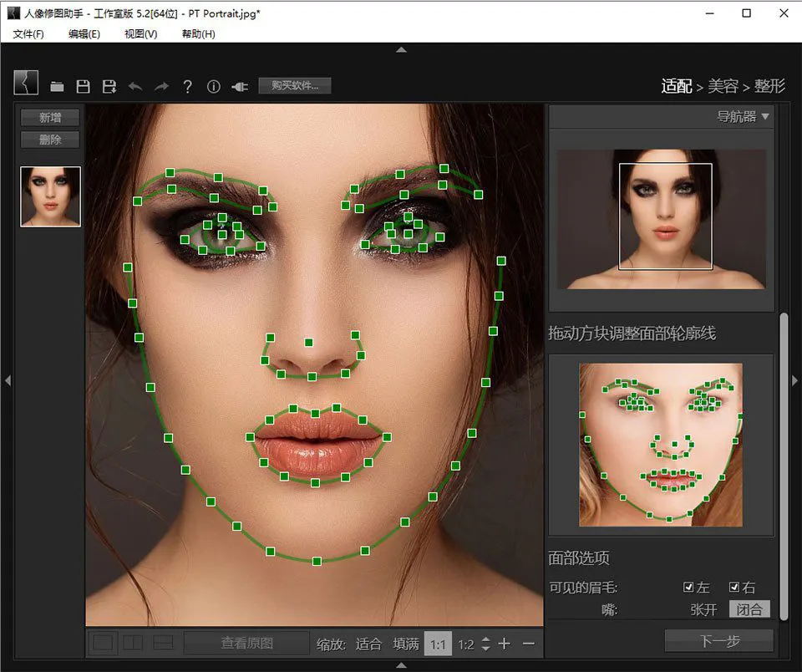
Task: Set mouth option to 张开 (open)
Action: tap(703, 609)
